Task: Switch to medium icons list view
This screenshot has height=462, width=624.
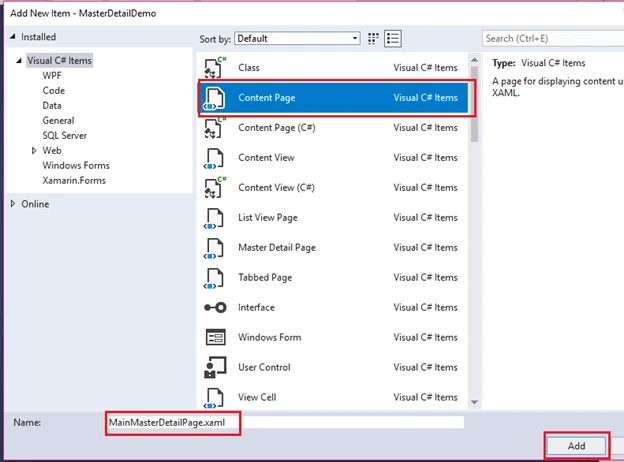Action: [393, 39]
